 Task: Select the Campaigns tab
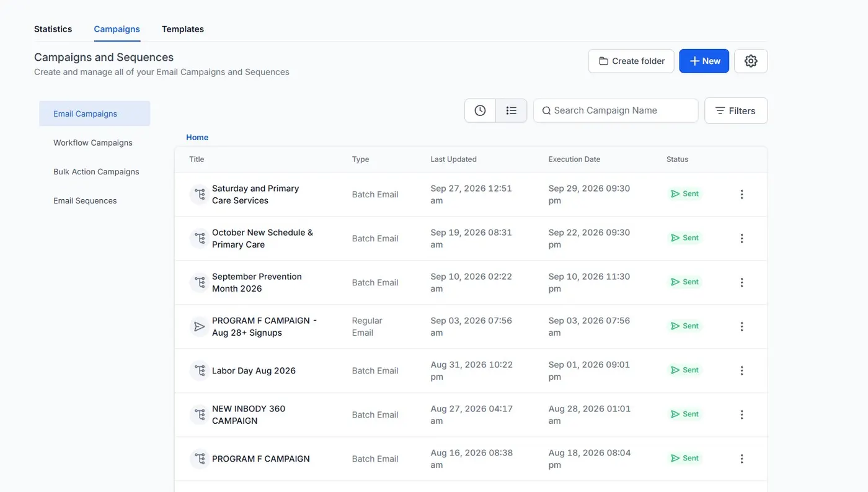coord(117,29)
